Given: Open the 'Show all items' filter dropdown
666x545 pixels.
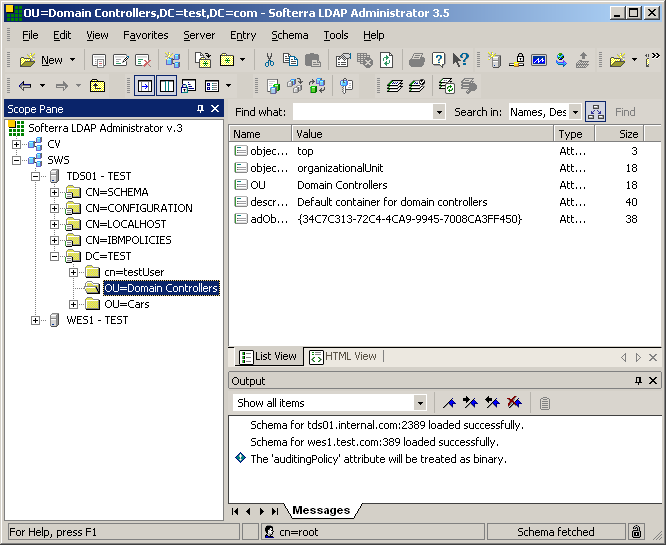Looking at the screenshot, I should click(x=420, y=403).
